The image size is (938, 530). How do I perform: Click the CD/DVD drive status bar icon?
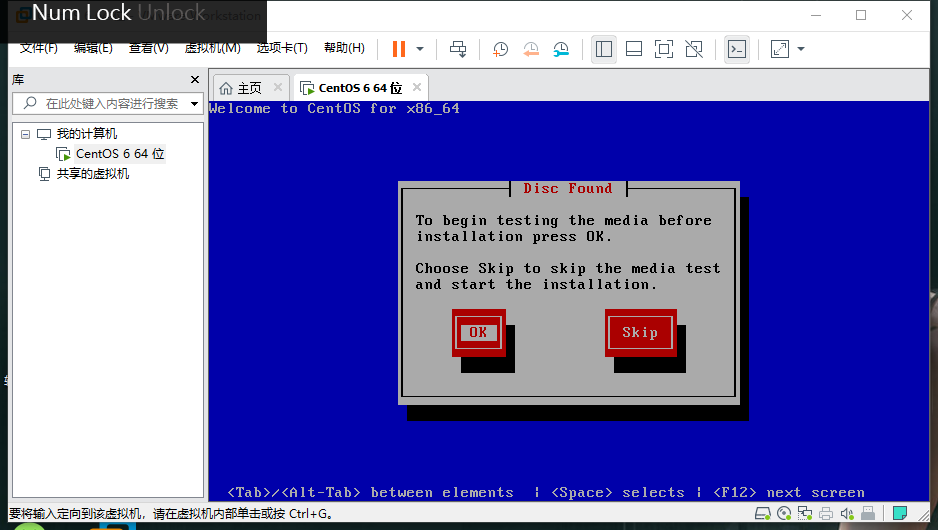point(784,513)
